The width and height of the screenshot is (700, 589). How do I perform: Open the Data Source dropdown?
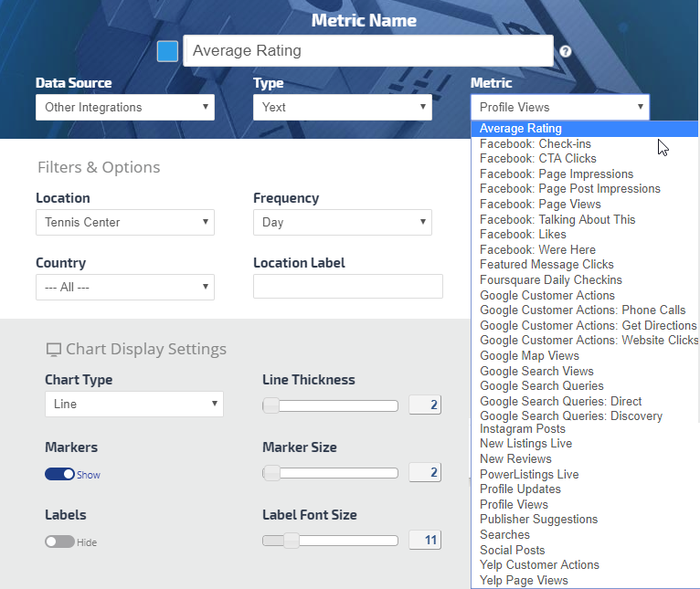[124, 107]
